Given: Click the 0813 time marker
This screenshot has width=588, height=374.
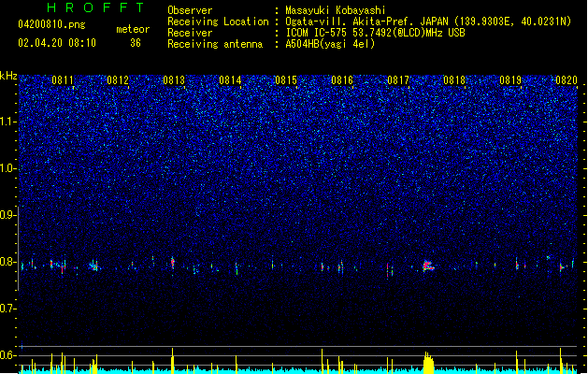Looking at the screenshot, I should point(174,80).
